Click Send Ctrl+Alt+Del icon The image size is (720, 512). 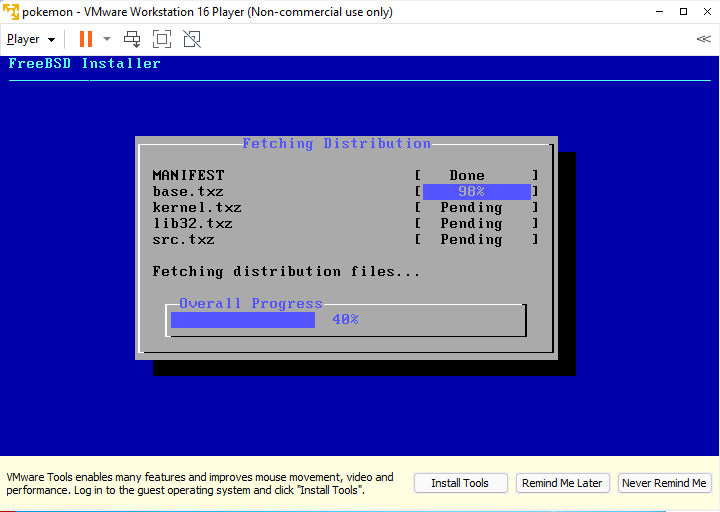click(132, 39)
